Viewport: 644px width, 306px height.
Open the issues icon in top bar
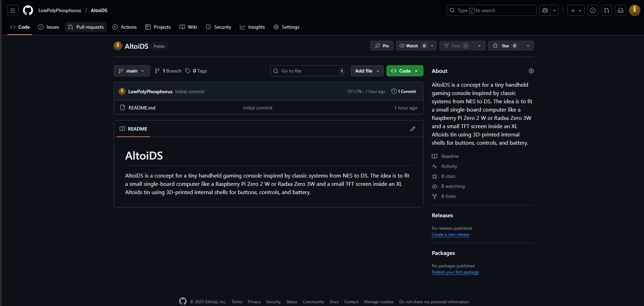tap(593, 11)
